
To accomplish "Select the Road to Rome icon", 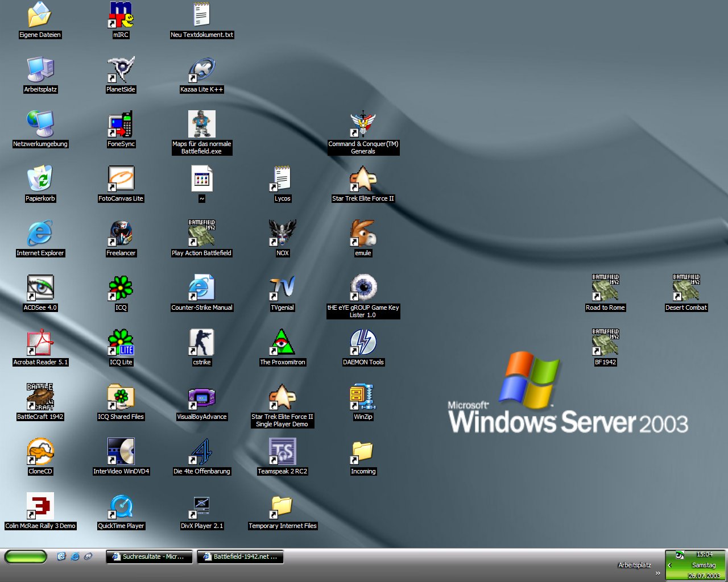I will click(605, 288).
